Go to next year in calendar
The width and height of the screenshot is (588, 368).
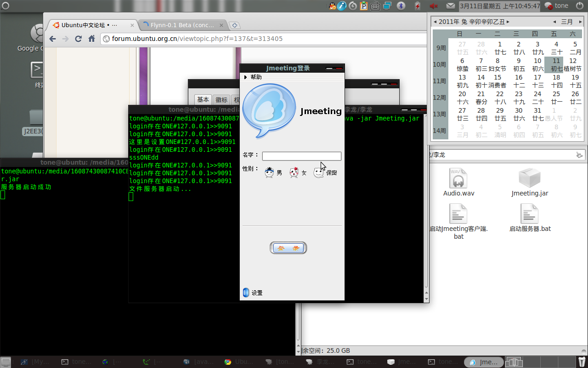pos(508,22)
